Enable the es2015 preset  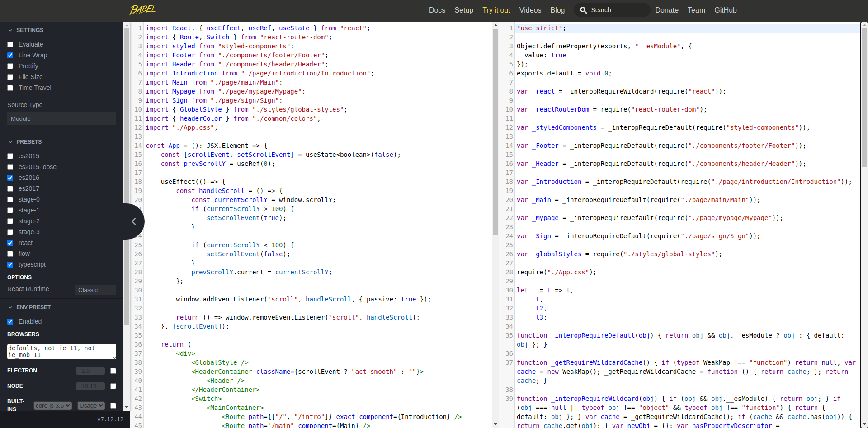(10, 156)
